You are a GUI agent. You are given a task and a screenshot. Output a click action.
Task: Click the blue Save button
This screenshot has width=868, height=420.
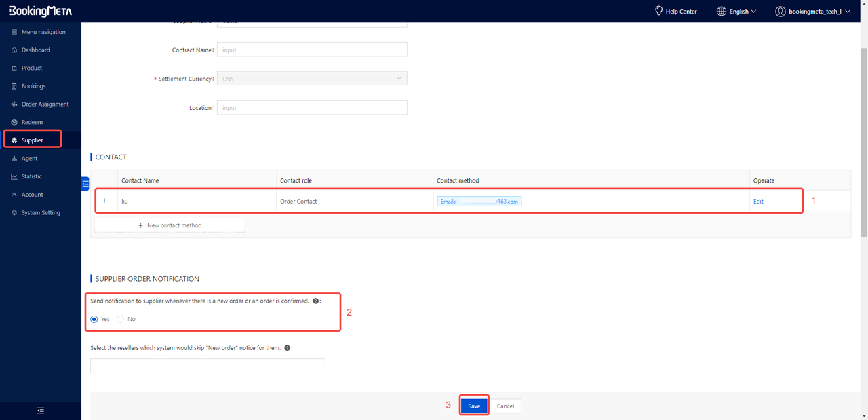point(474,406)
